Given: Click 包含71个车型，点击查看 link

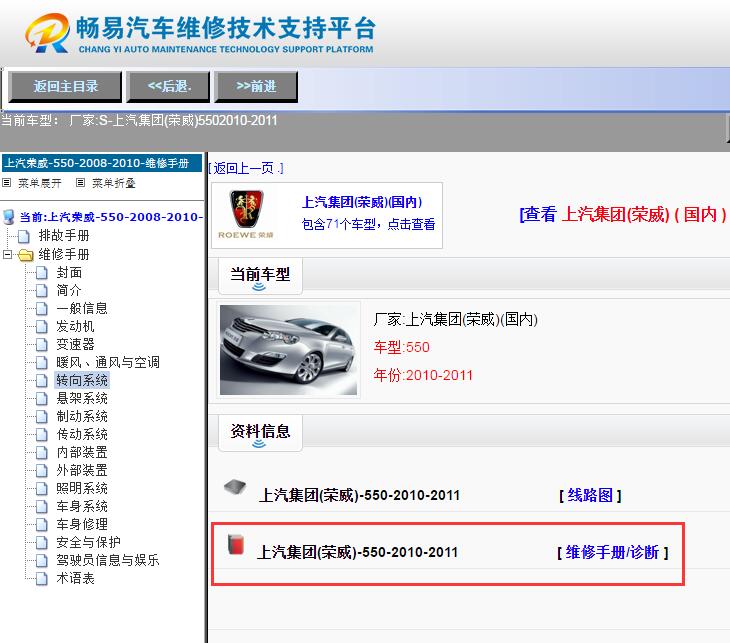Looking at the screenshot, I should point(368,224).
